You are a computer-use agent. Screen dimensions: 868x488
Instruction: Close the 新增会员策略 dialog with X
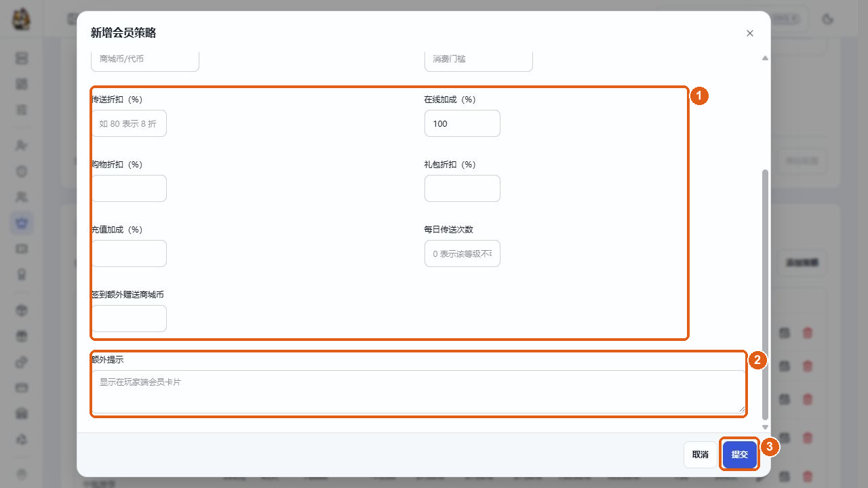749,33
